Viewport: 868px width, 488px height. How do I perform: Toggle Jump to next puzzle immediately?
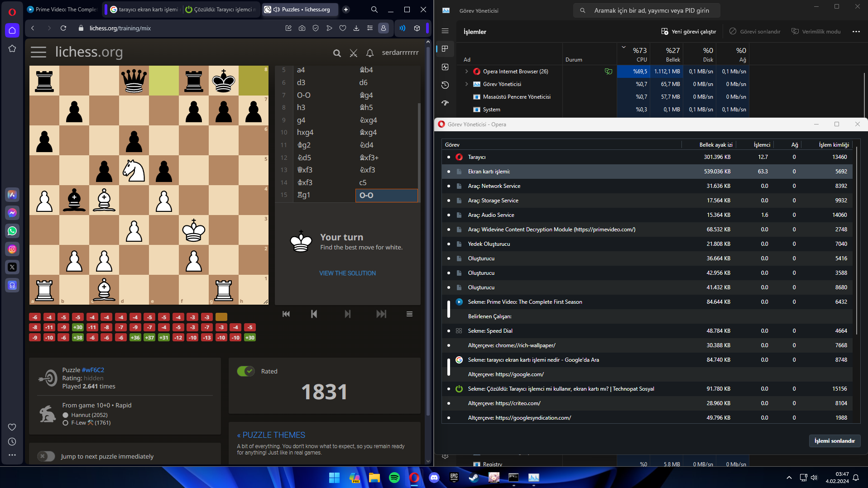(46, 456)
